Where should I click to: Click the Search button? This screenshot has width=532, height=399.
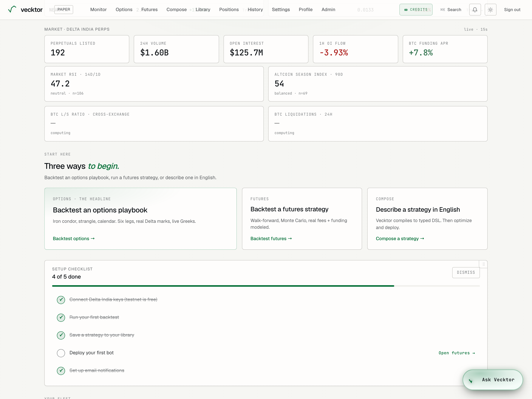451,10
